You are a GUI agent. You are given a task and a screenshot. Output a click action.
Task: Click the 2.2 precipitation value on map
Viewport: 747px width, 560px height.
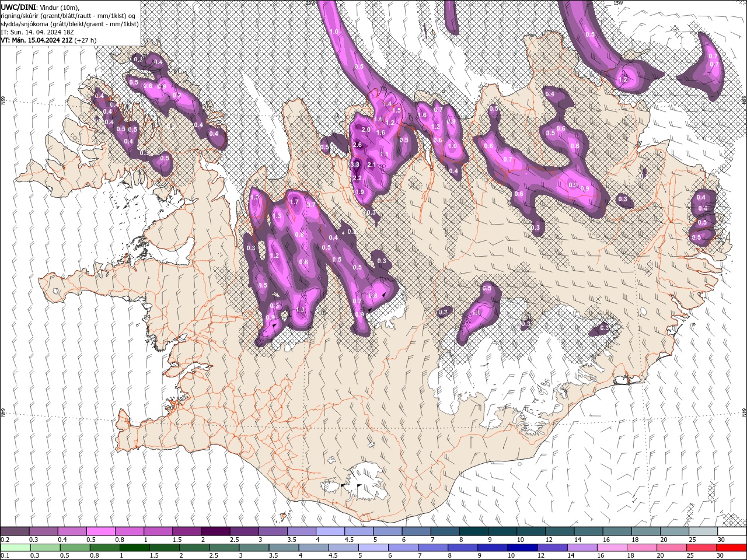point(357,178)
